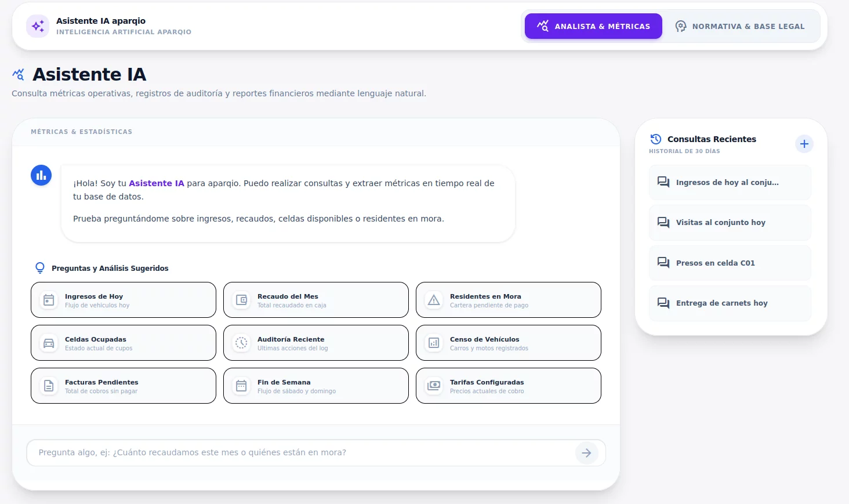Switch to Analista & Métricas tab
The image size is (849, 504).
593,26
